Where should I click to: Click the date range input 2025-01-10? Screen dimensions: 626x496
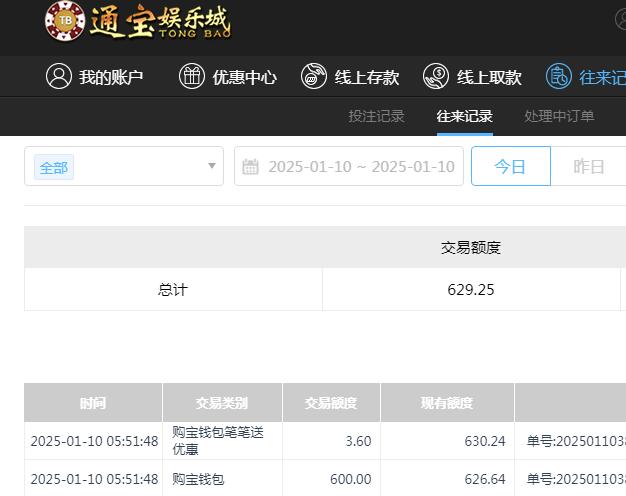tap(349, 166)
